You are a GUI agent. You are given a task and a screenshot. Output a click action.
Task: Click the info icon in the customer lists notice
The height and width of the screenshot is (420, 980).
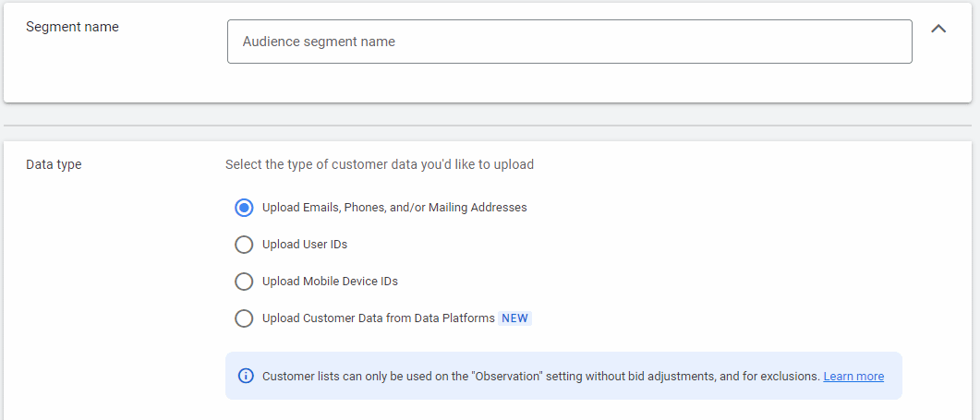[x=246, y=376]
